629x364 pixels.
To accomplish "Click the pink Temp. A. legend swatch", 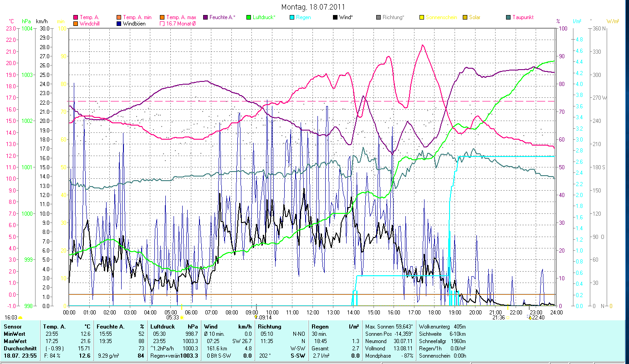I will (76, 17).
